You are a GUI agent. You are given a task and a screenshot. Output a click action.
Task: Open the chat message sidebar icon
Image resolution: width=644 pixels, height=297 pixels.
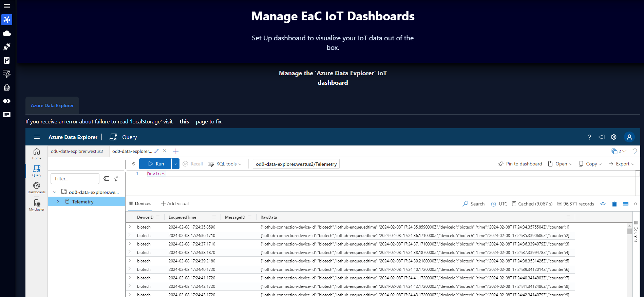pyautogui.click(x=7, y=115)
